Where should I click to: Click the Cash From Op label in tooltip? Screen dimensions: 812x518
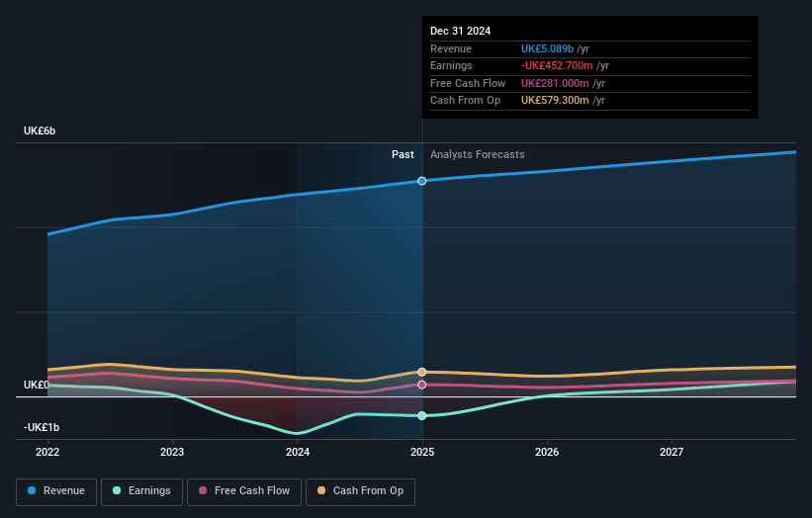[x=465, y=101]
